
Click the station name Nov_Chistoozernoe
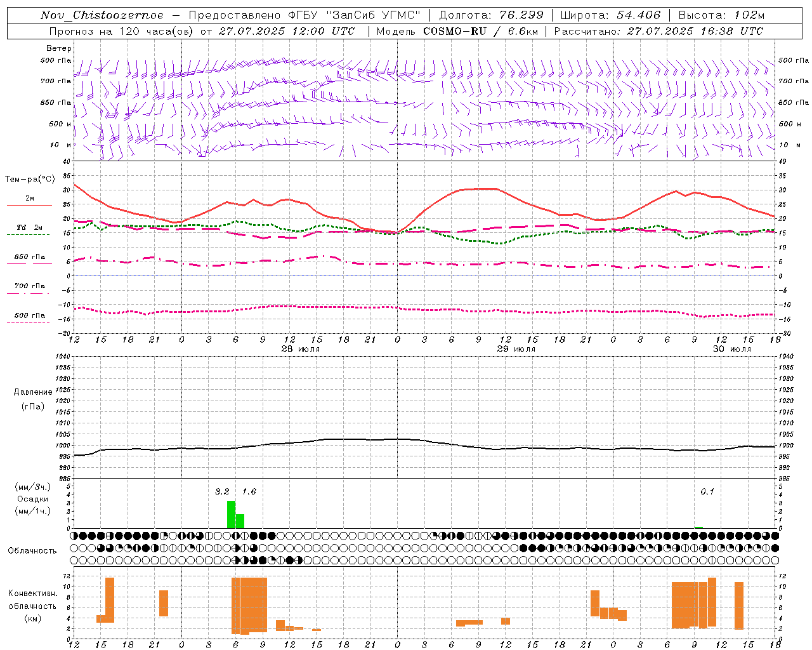pos(102,15)
